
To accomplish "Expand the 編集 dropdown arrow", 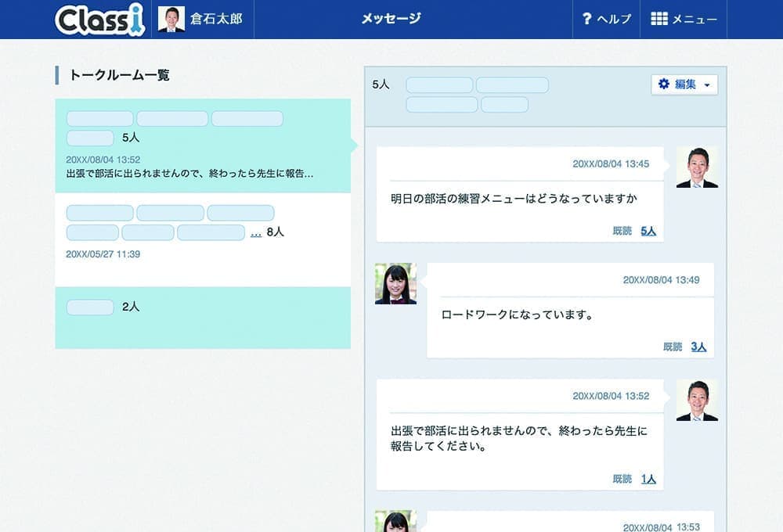I will [708, 84].
